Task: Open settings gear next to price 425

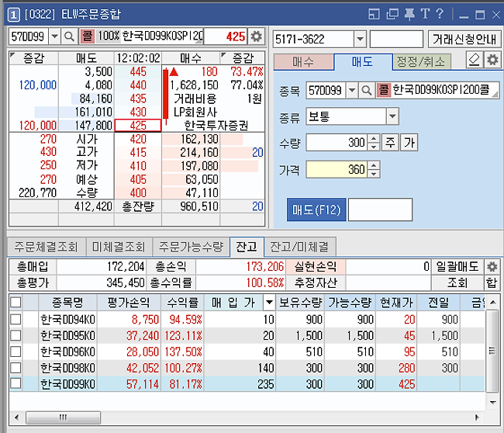Action: pyautogui.click(x=256, y=36)
